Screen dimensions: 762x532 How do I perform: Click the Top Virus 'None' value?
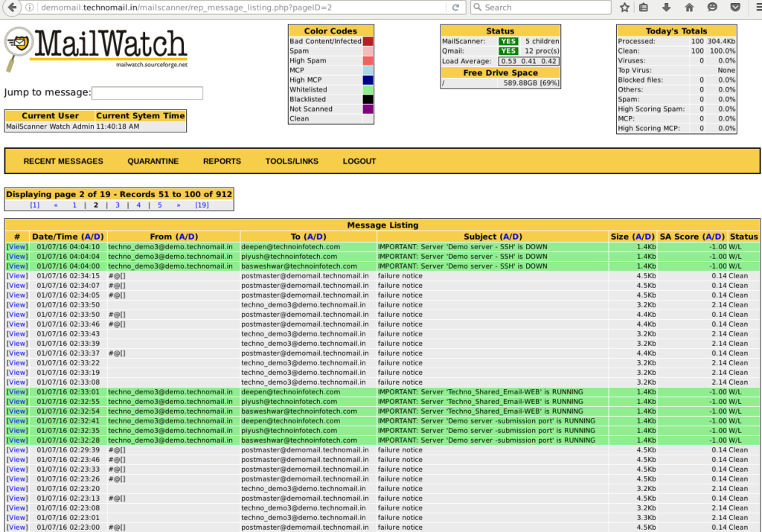[726, 71]
